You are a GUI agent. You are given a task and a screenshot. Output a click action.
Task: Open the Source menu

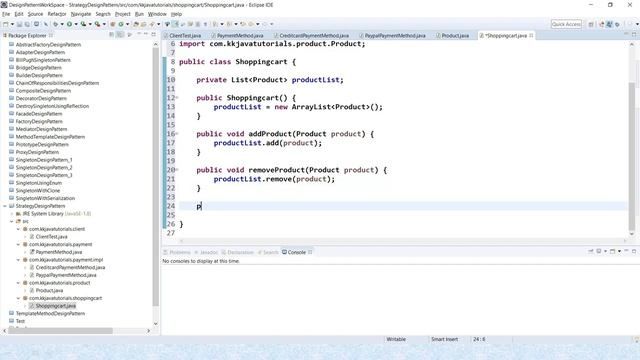[x=35, y=14]
